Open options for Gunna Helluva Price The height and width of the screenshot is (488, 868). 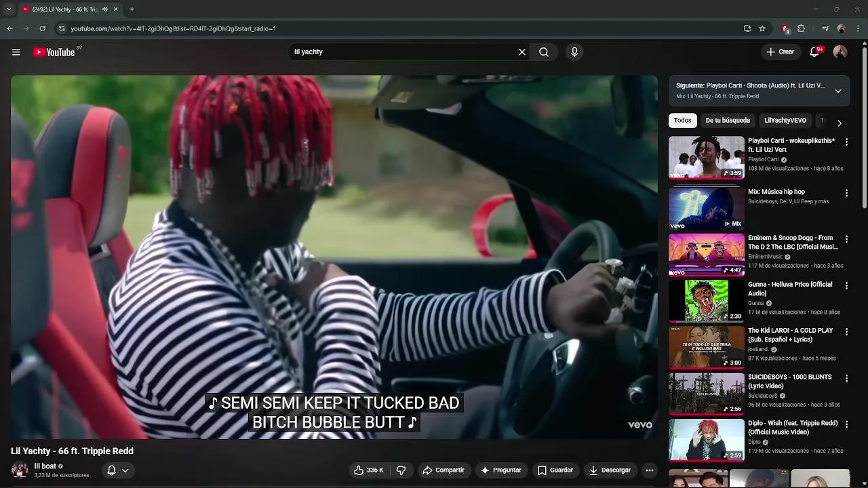846,285
